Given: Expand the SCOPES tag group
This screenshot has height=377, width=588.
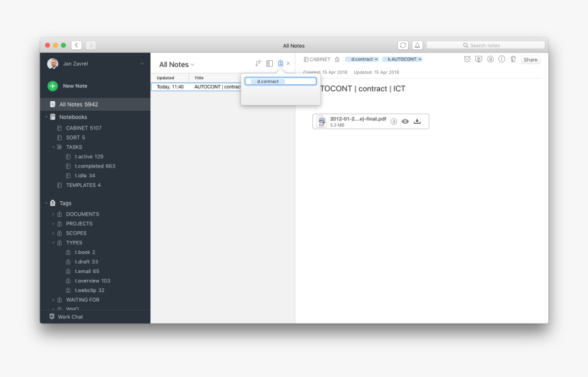Looking at the screenshot, I should pos(53,233).
